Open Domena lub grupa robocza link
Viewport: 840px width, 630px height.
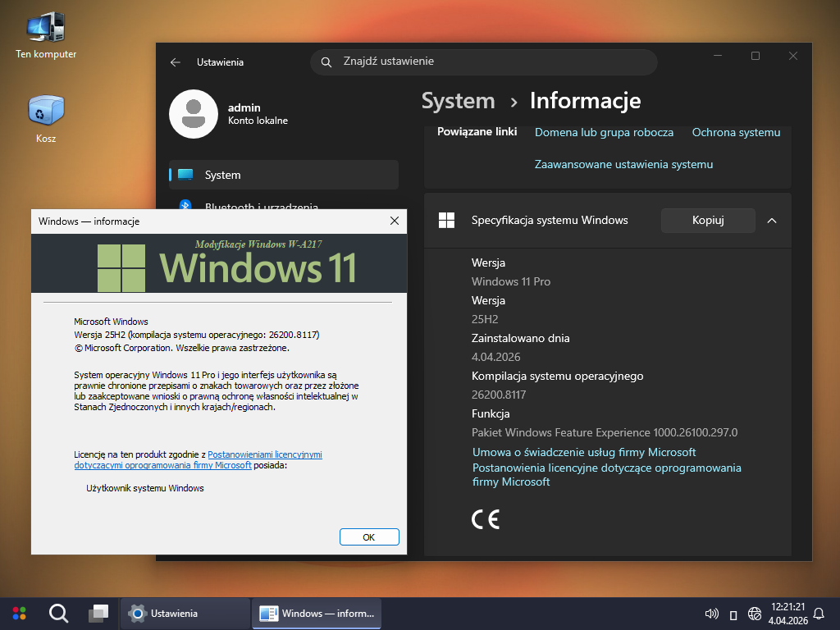(604, 132)
